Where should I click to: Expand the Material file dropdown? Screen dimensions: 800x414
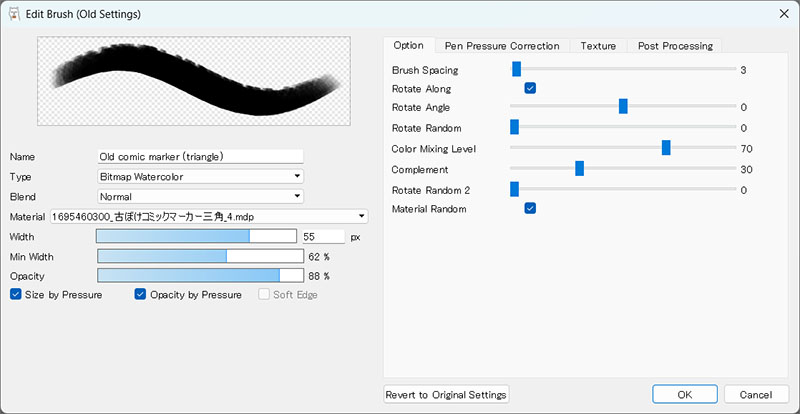click(209, 216)
